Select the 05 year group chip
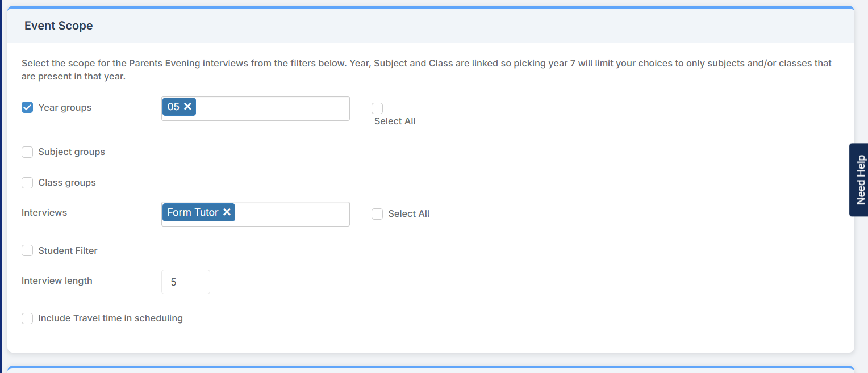 (x=173, y=107)
